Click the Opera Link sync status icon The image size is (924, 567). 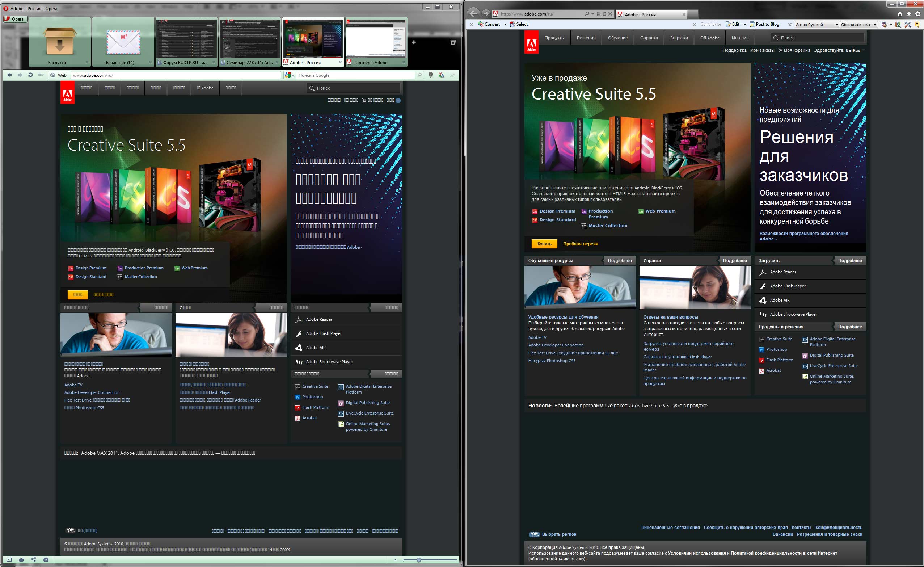click(34, 559)
